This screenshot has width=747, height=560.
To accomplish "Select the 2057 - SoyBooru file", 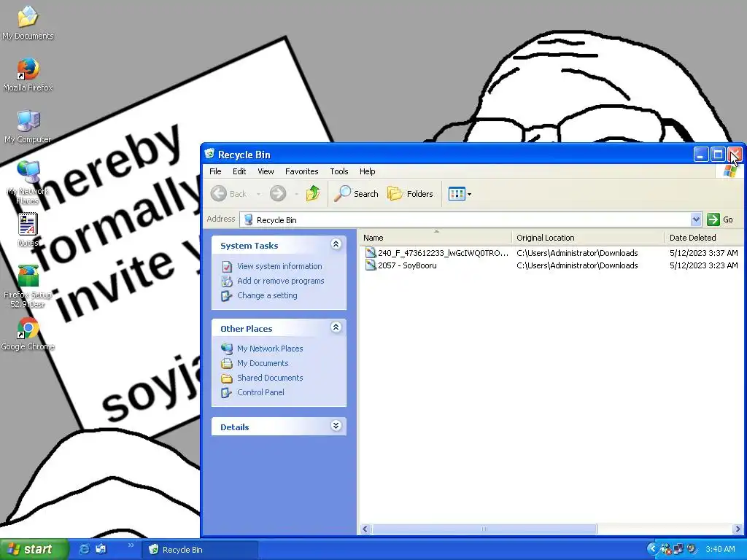I will coord(400,265).
